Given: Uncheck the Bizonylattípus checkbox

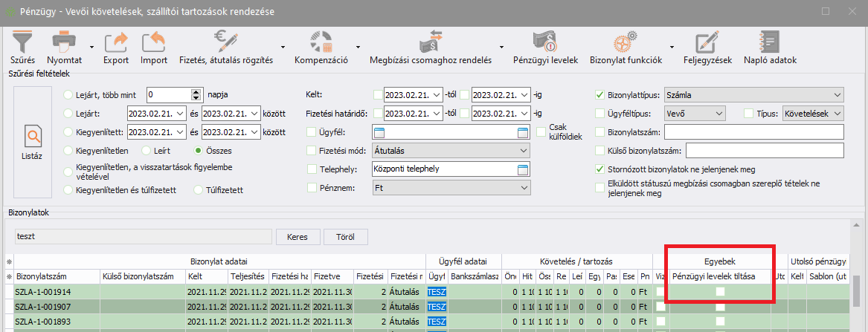Looking at the screenshot, I should coord(600,94).
